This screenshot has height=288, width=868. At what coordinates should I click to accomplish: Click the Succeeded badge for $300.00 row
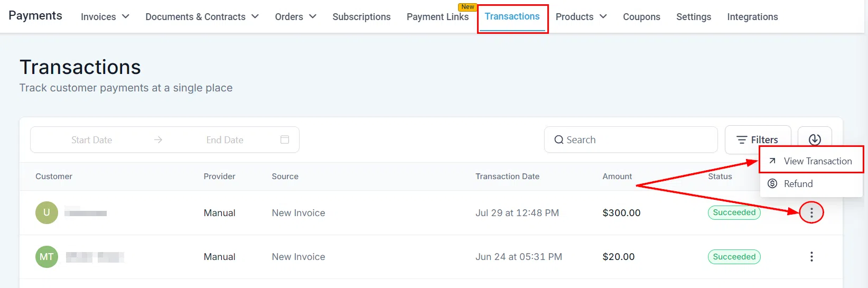point(734,212)
